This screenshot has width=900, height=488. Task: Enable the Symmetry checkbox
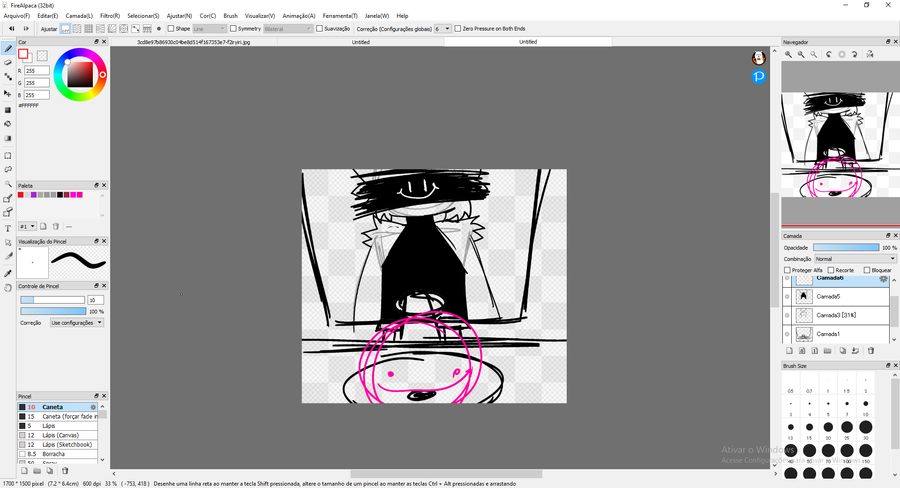click(233, 29)
